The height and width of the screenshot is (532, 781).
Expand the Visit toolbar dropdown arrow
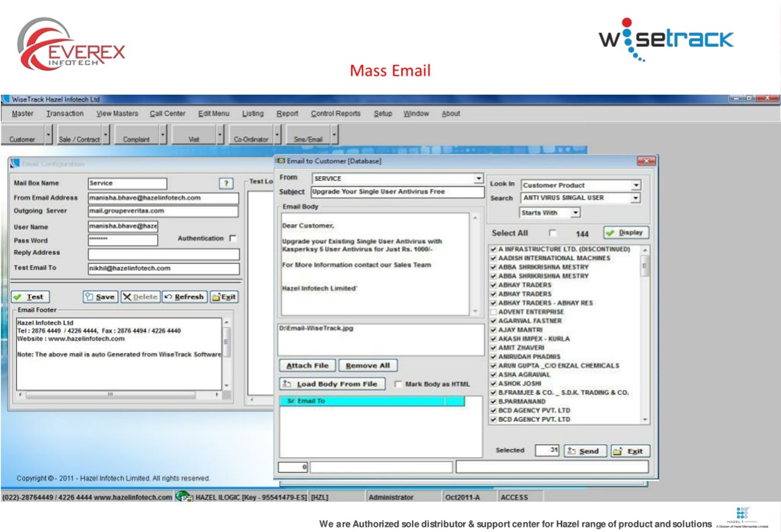tap(220, 135)
